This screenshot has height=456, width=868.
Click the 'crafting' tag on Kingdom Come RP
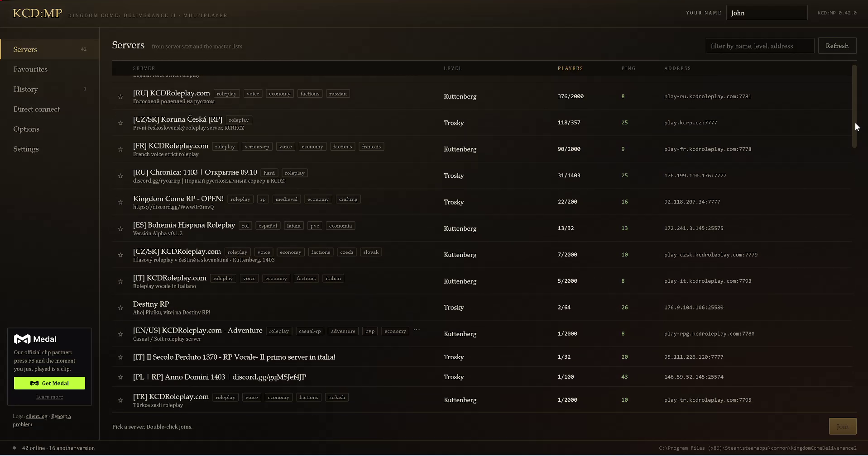(348, 199)
